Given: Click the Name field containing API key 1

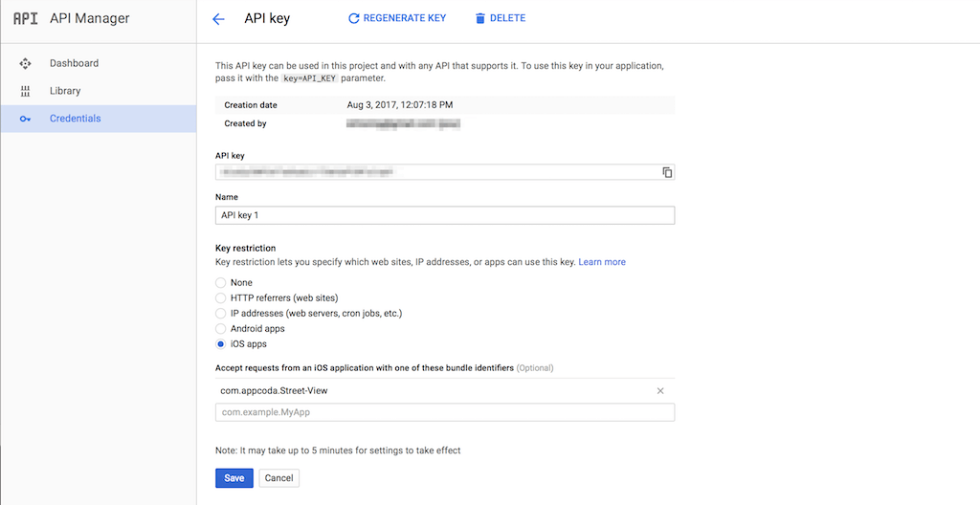Looking at the screenshot, I should coord(445,215).
